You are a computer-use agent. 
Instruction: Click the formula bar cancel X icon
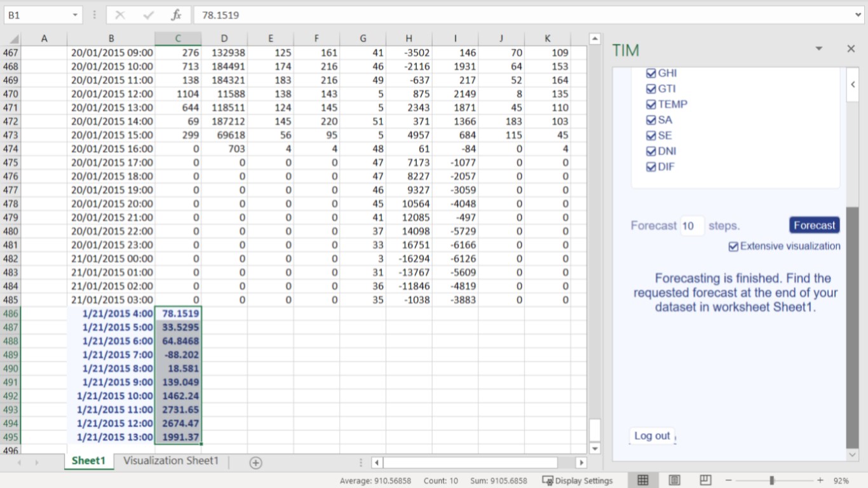click(x=120, y=15)
